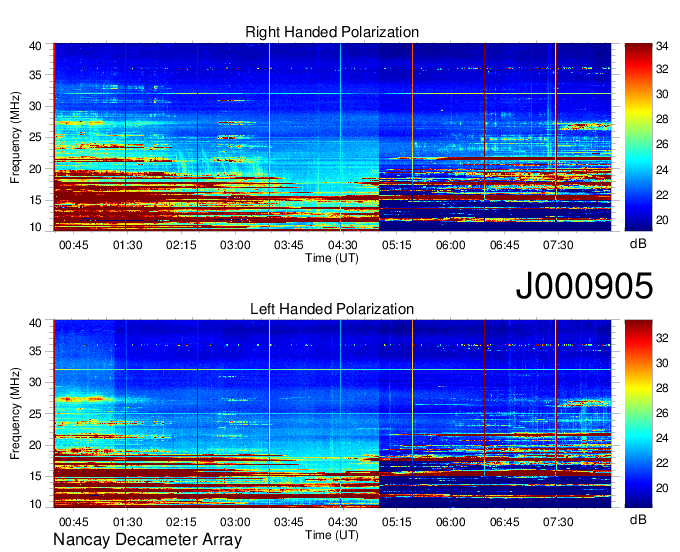This screenshot has width=680, height=552.
Task: Click the 15 MHz tick of Left Handed plot
Action: point(35,477)
